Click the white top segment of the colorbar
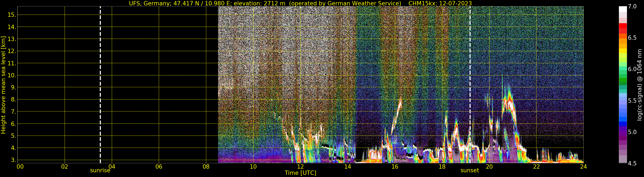This screenshot has width=644, height=177. [x=623, y=9]
